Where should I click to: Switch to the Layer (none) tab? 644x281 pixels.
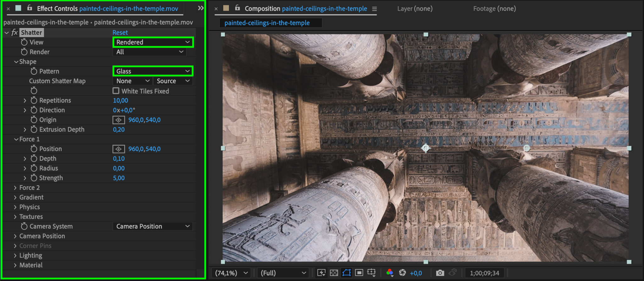point(414,9)
